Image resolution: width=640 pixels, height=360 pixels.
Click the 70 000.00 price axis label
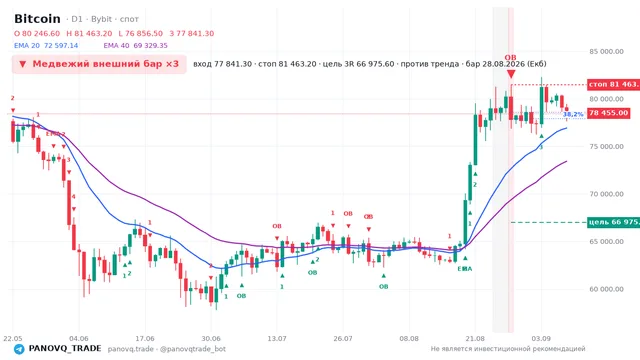(x=606, y=194)
